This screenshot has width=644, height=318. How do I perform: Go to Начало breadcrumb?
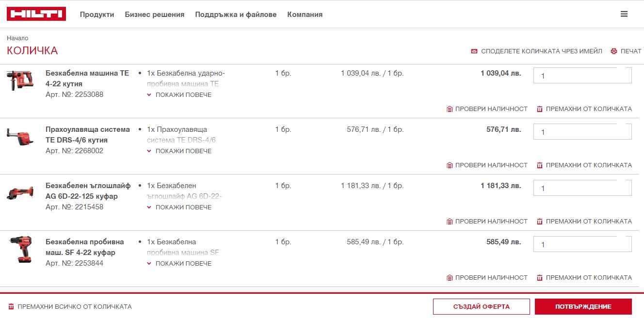point(17,38)
